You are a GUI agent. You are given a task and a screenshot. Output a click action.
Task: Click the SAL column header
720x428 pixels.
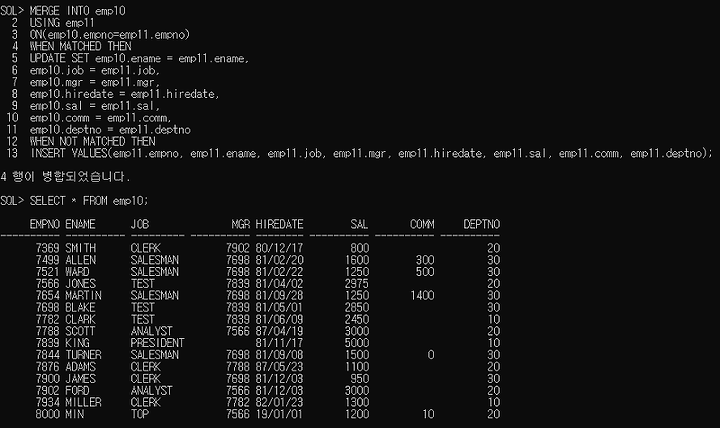360,224
